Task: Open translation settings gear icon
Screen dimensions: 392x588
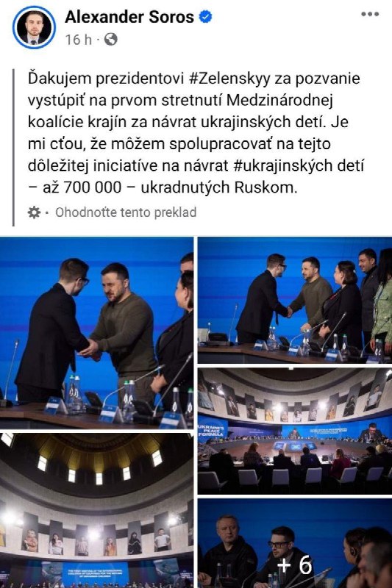Action: pyautogui.click(x=34, y=212)
